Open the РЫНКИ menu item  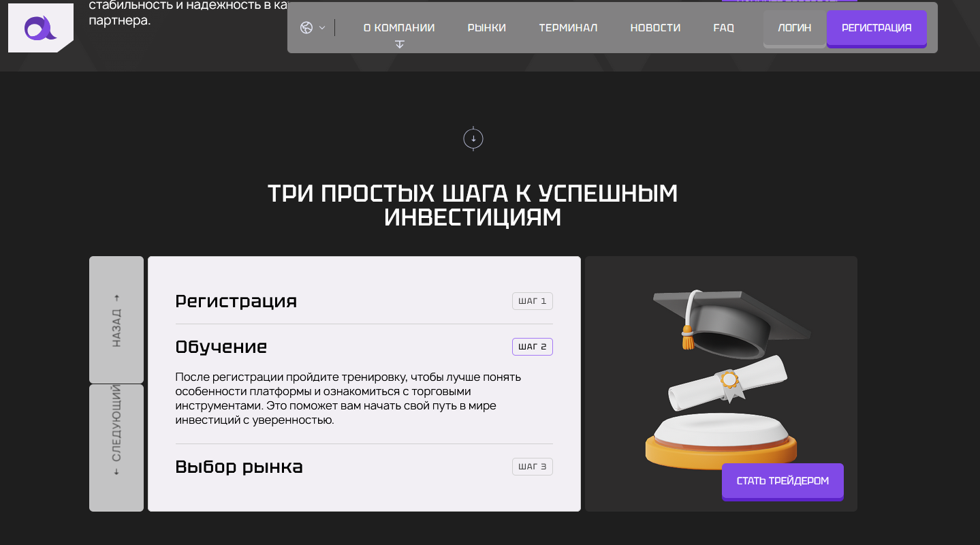(x=486, y=27)
